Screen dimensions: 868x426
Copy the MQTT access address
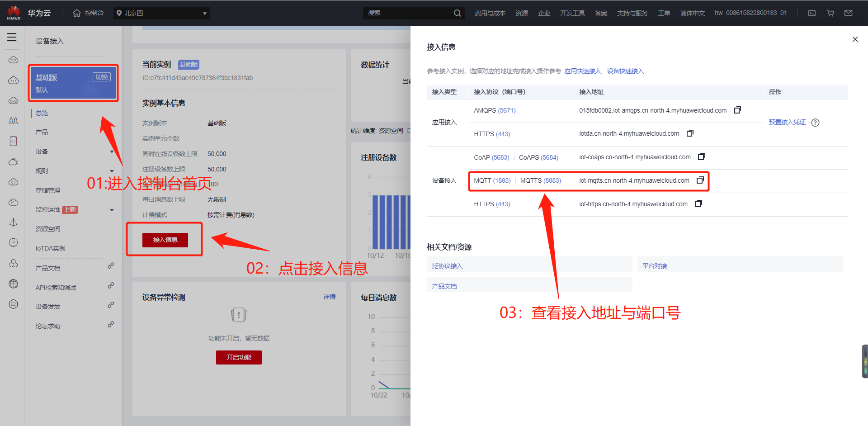700,180
